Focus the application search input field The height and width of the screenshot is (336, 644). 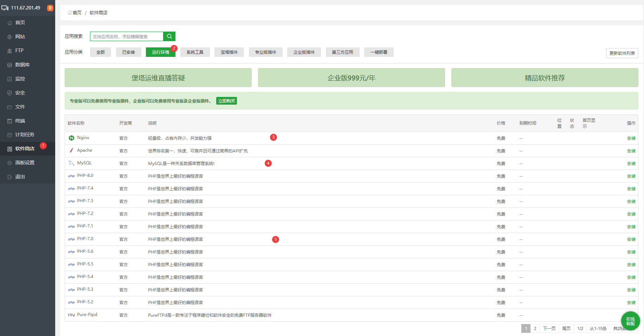(127, 37)
